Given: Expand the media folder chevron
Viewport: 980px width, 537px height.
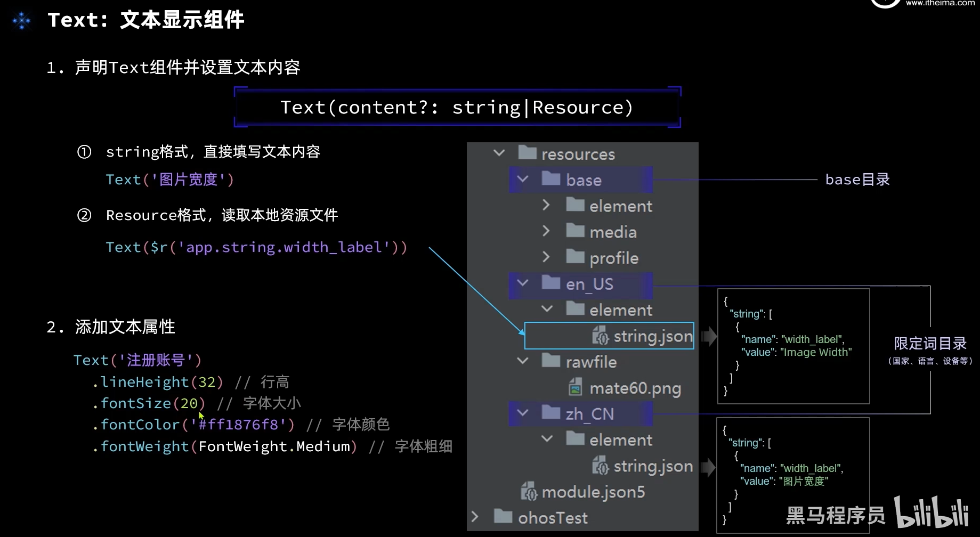Looking at the screenshot, I should point(546,231).
